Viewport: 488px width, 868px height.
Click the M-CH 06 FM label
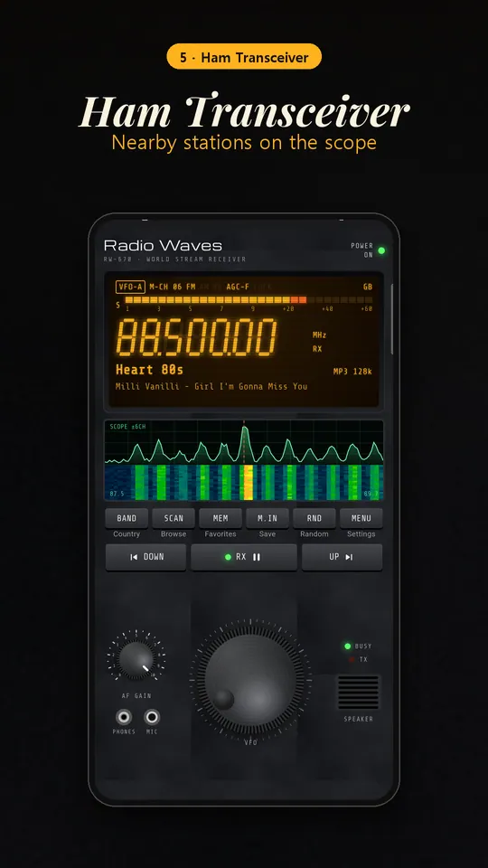pos(172,287)
